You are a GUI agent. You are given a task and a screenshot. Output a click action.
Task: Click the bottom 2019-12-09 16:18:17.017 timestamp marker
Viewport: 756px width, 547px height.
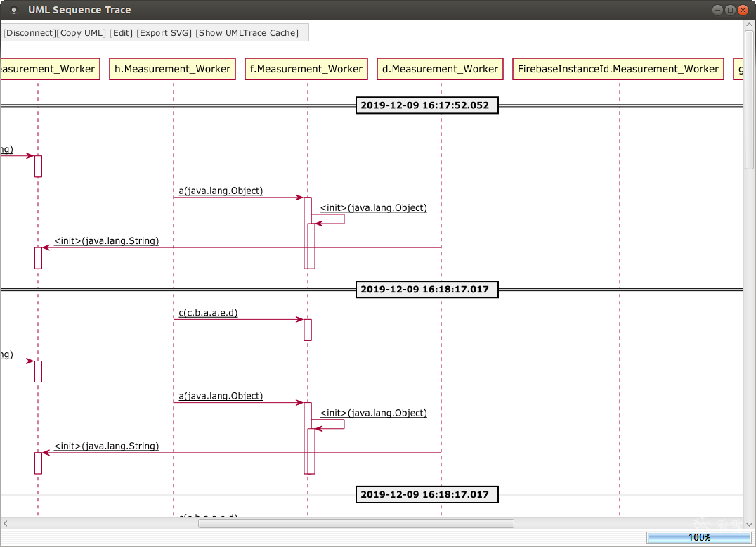[426, 494]
